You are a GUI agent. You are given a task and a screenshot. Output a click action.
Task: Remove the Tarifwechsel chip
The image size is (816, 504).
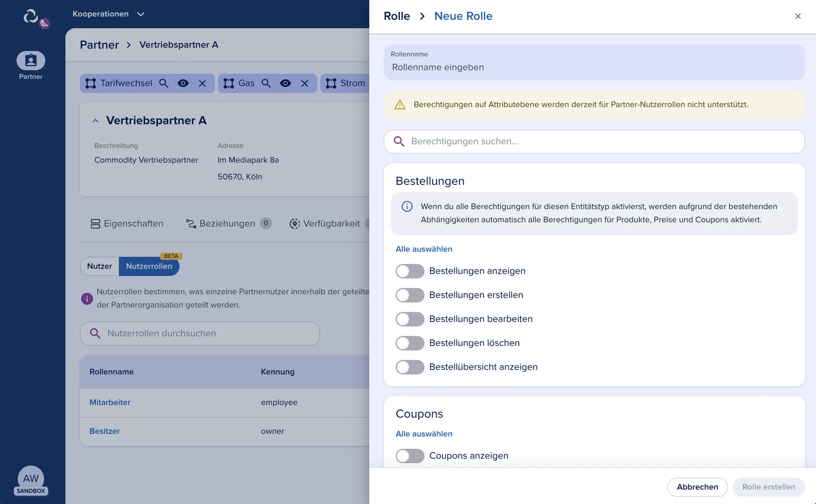pos(202,83)
